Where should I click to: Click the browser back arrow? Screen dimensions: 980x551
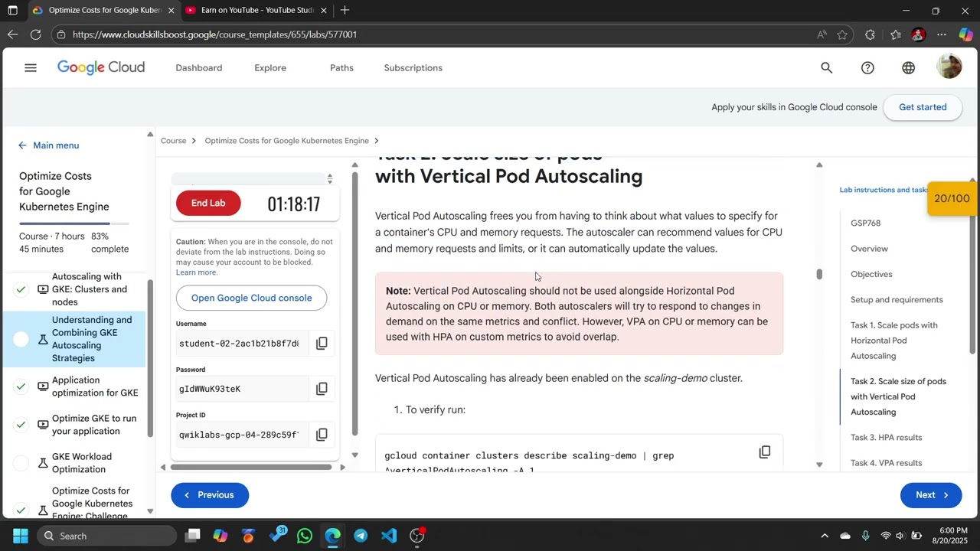point(12,34)
